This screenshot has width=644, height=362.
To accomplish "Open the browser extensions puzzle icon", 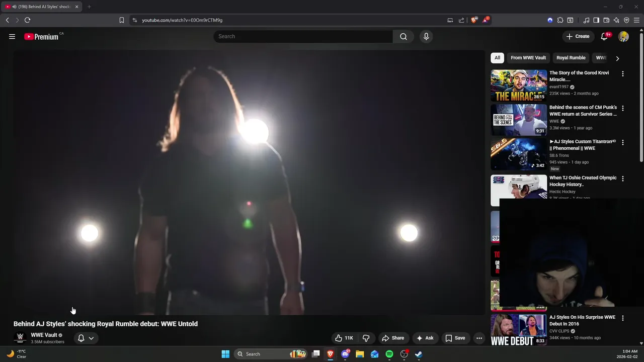I will coord(560,20).
